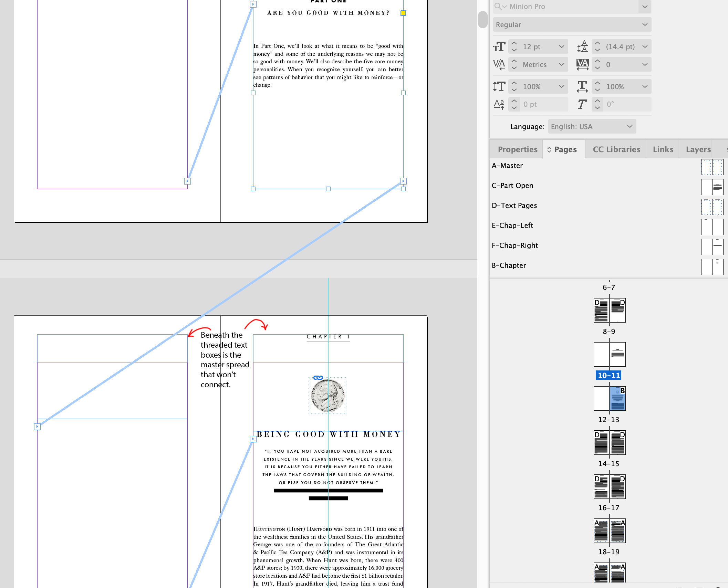Click the horizontal scale icon
Viewport: 728px width, 588px height.
(x=582, y=86)
